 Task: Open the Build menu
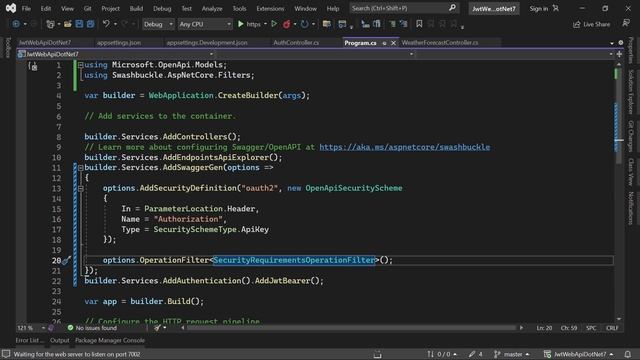point(136,8)
